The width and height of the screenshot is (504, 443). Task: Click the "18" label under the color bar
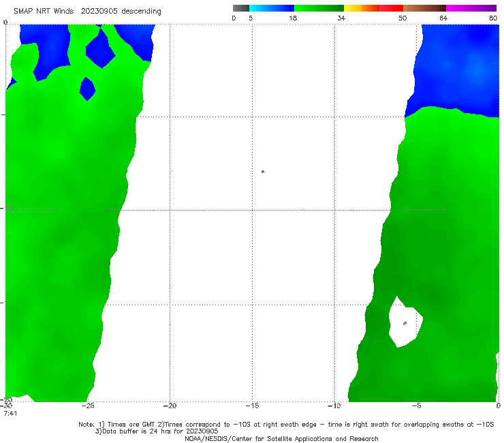tap(293, 18)
